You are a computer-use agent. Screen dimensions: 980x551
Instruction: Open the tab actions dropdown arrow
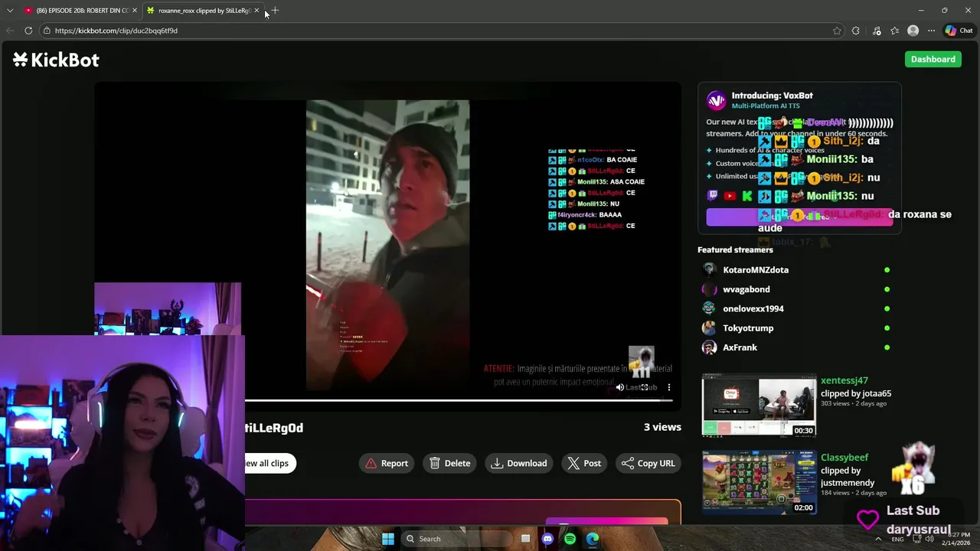coord(10,11)
